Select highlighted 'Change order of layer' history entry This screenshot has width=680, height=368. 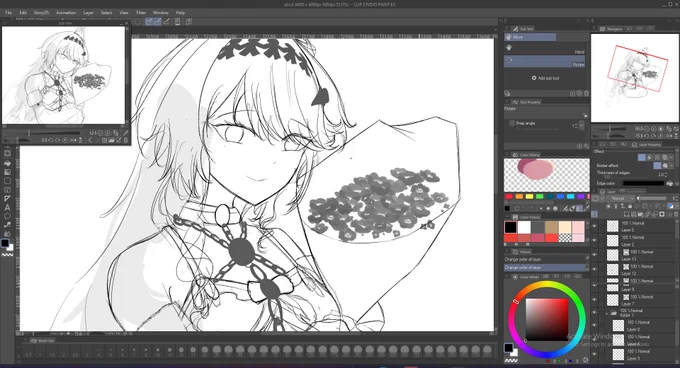tap(545, 267)
